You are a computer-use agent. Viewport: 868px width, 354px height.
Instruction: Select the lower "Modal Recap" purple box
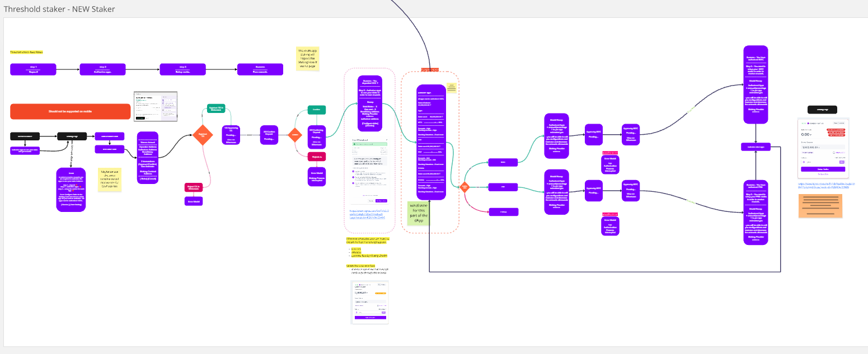tap(556, 192)
